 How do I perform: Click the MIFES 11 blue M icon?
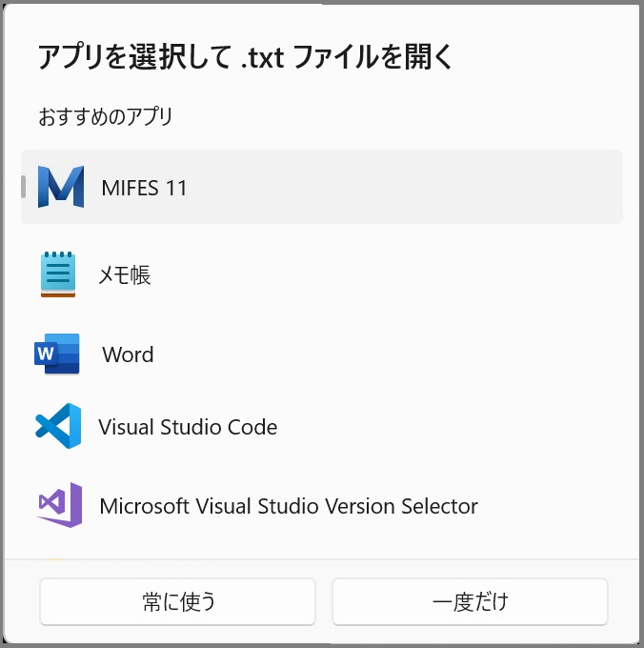61,187
